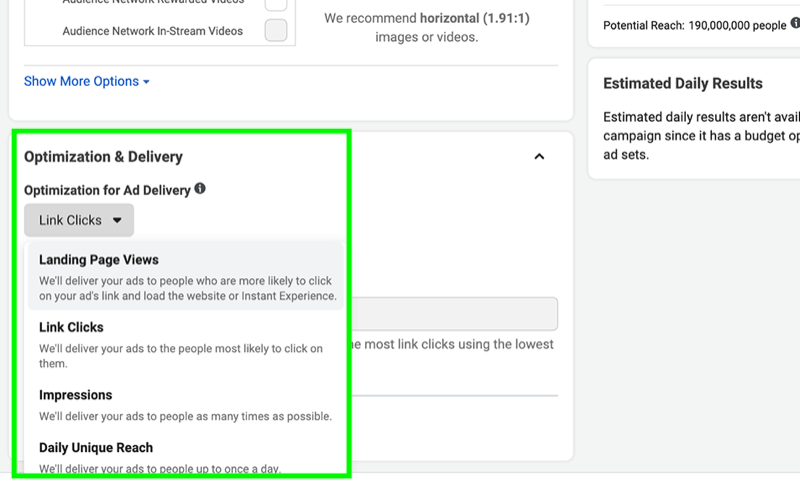
Task: Click the Optimization for Ad Delivery label
Action: (x=107, y=190)
